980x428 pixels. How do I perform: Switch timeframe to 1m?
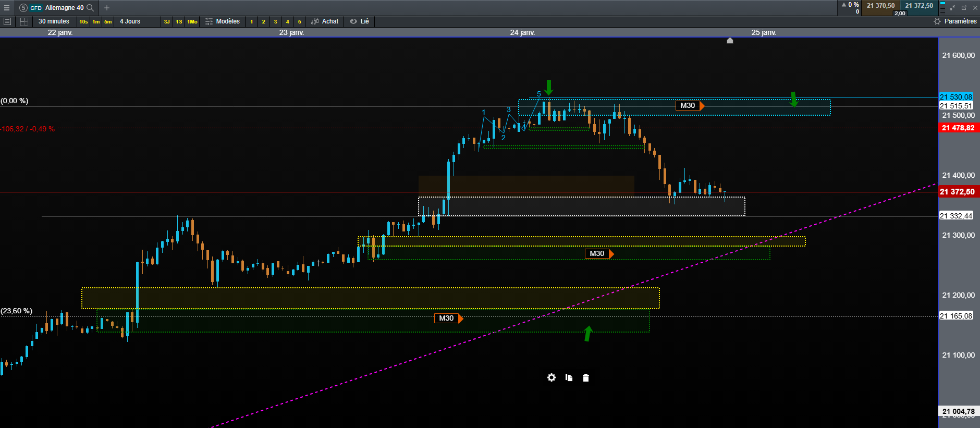click(x=96, y=21)
